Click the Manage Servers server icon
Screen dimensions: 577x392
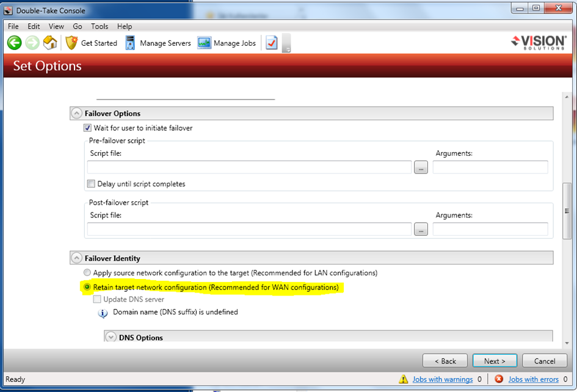(x=130, y=43)
